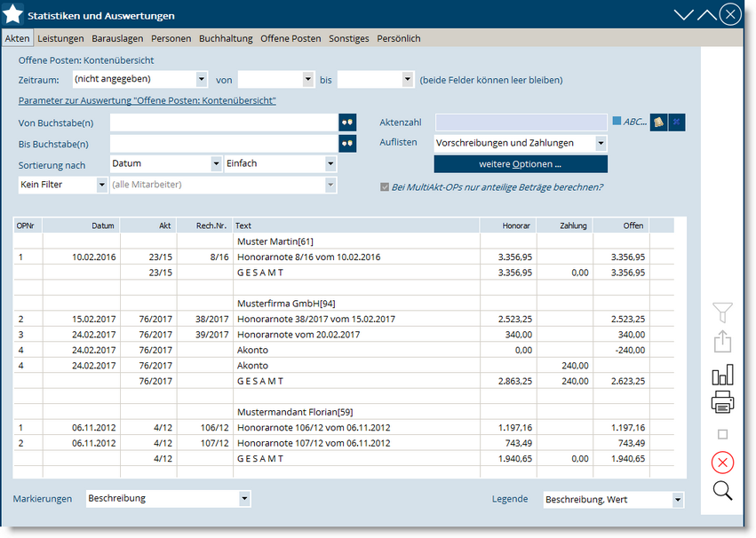Clear Aktenzahl with the blue X icon
The height and width of the screenshot is (538, 756).
[676, 123]
